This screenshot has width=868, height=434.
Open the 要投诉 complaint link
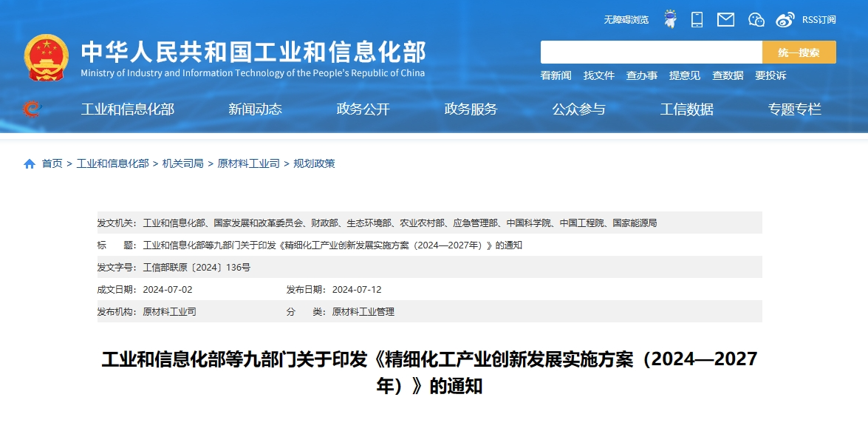(770, 75)
